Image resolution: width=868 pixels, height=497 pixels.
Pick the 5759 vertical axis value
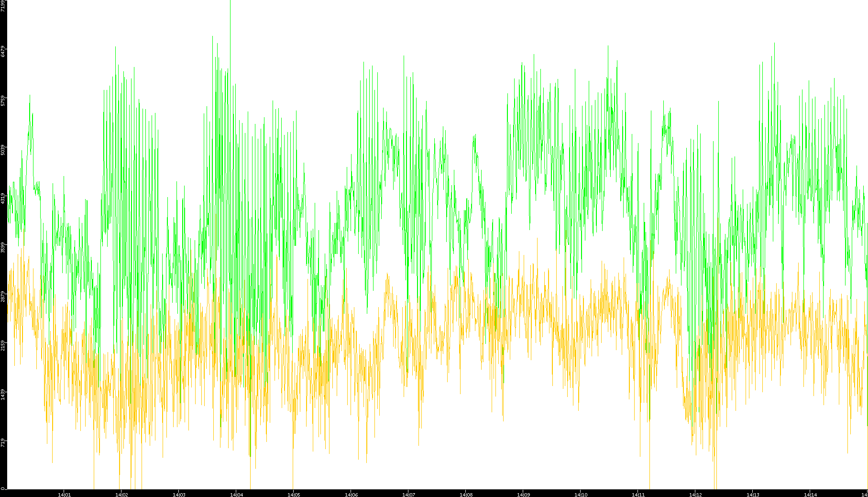[3, 101]
